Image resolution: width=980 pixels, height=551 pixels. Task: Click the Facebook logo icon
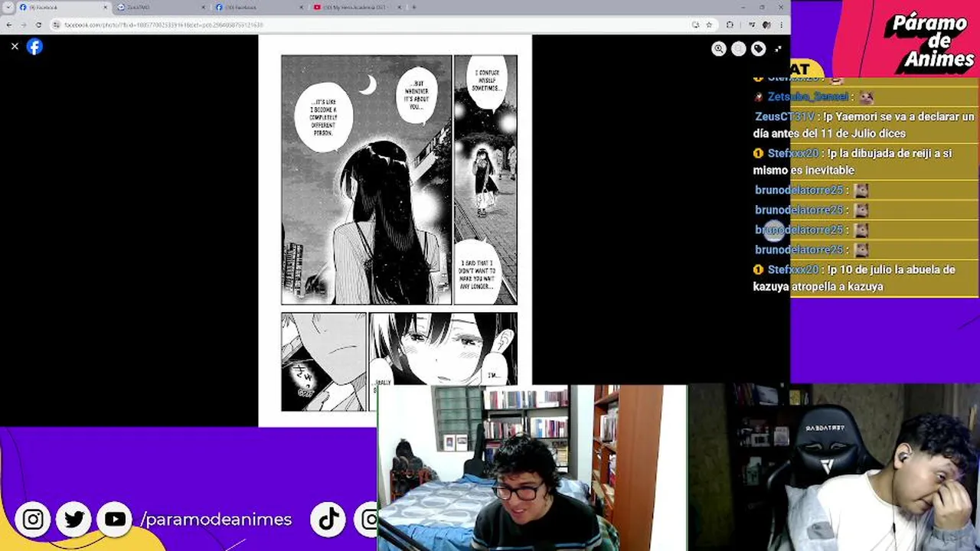pos(34,47)
